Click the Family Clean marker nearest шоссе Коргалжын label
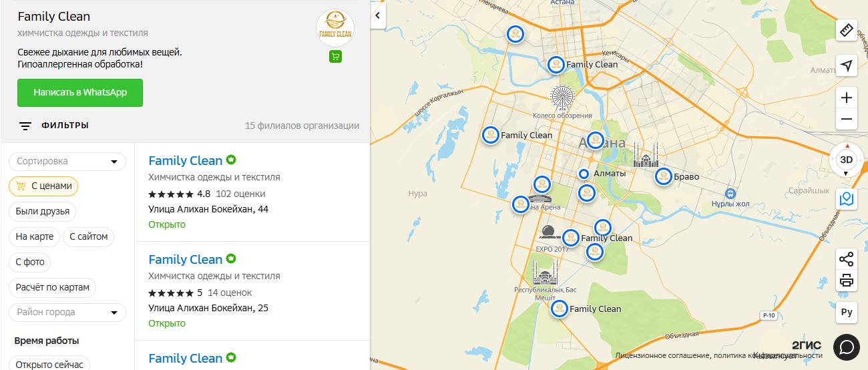Screen dimensions: 868x370 (491, 135)
